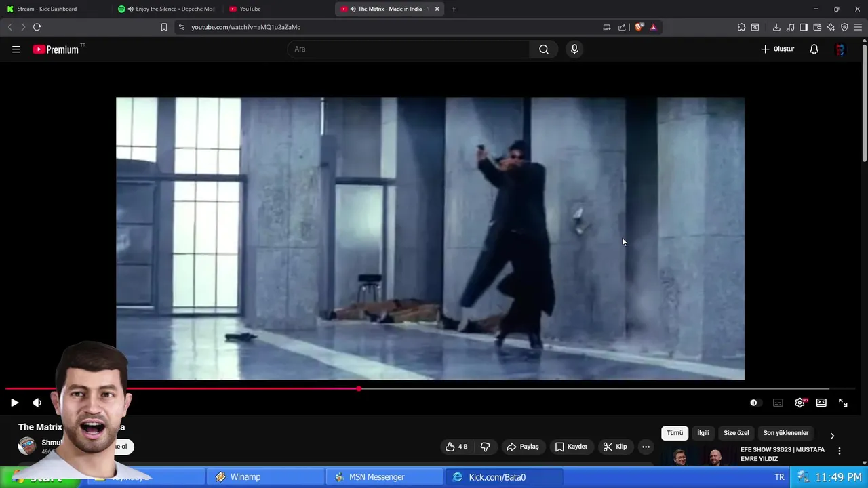Open the extensions puzzle icon
The height and width of the screenshot is (488, 868).
coord(741,27)
